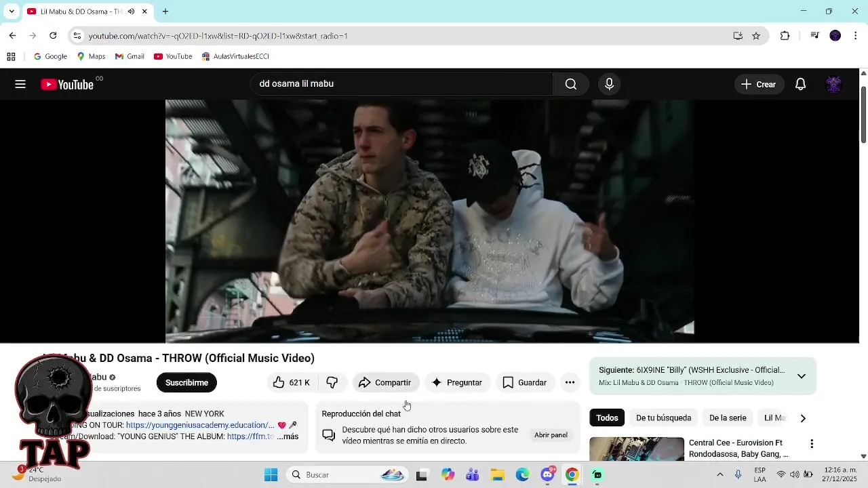The image size is (868, 488).
Task: Collapse the Siguiente mix playlist panel
Action: point(802,376)
